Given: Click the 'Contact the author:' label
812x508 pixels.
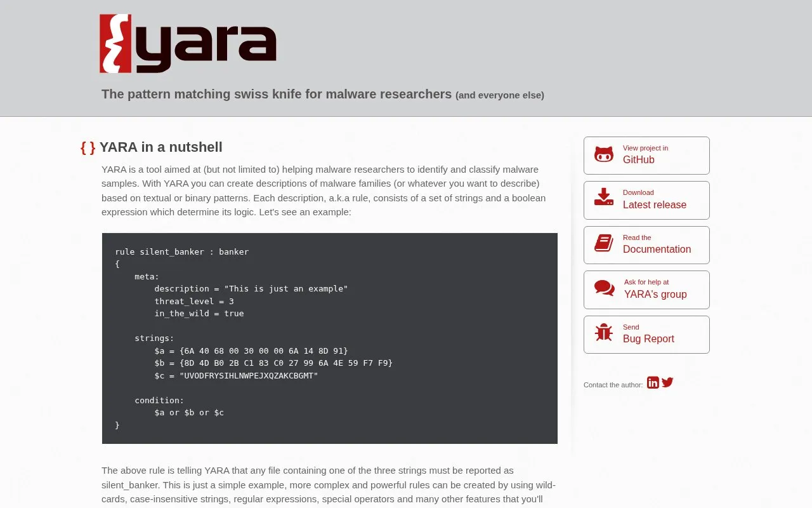Looking at the screenshot, I should (613, 385).
